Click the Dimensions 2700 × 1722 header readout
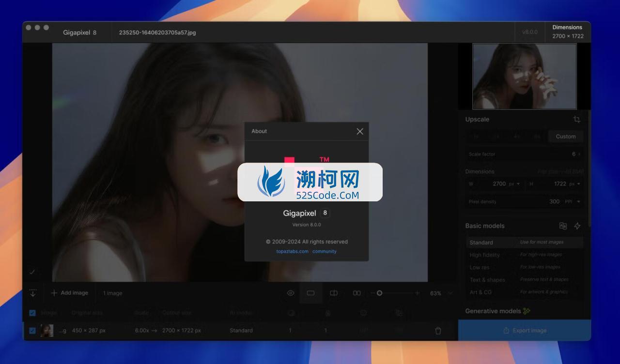Screen dimensions: 620x364 click(x=568, y=32)
